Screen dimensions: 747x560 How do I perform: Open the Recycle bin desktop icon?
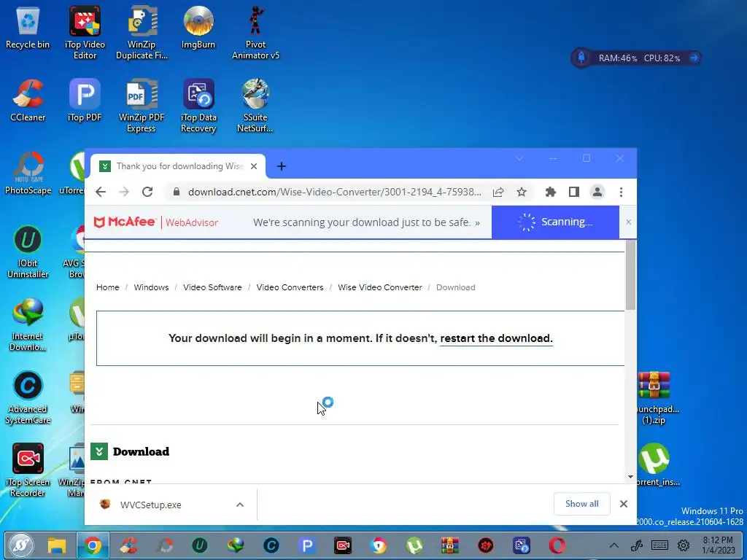point(28,28)
